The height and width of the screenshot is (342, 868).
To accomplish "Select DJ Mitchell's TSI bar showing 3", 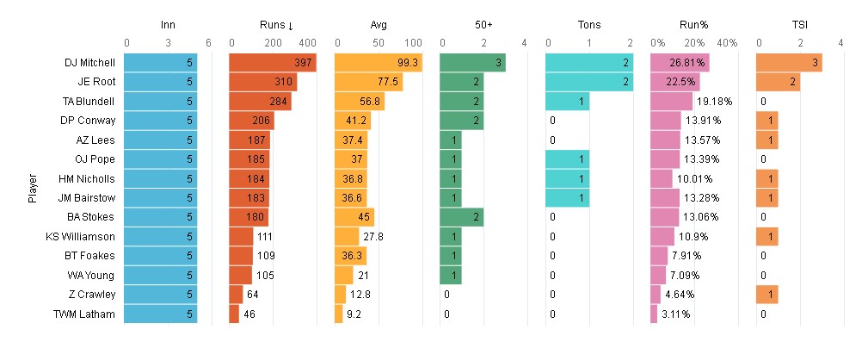I will [790, 63].
